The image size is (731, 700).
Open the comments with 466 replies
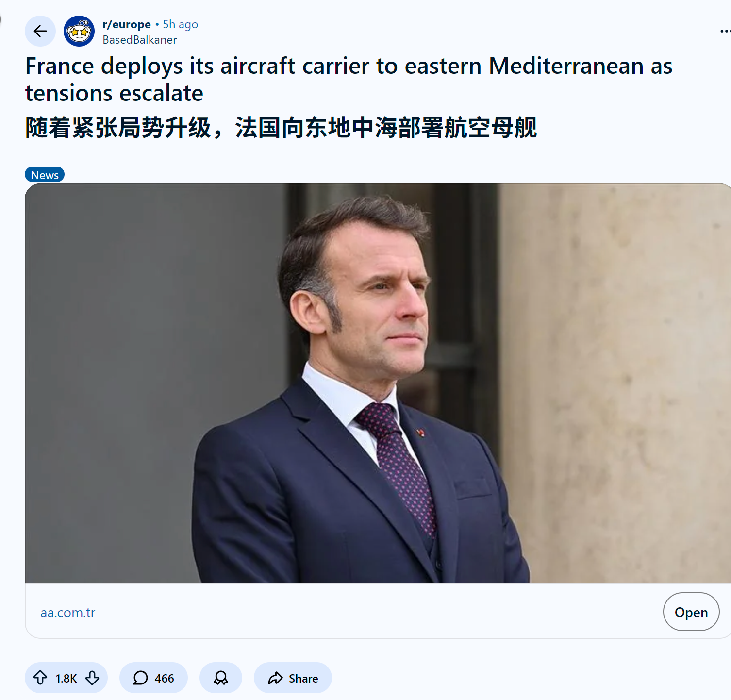153,678
